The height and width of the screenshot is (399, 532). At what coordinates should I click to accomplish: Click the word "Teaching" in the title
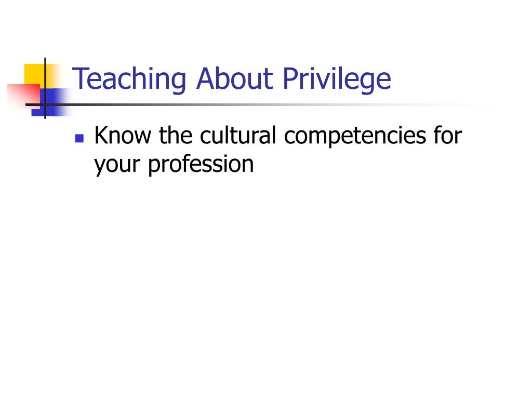pyautogui.click(x=129, y=79)
